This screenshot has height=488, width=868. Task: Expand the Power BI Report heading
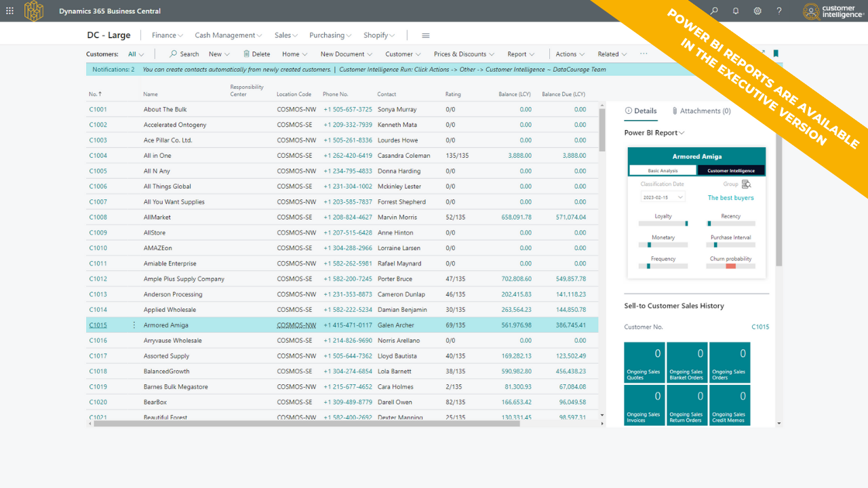click(654, 133)
